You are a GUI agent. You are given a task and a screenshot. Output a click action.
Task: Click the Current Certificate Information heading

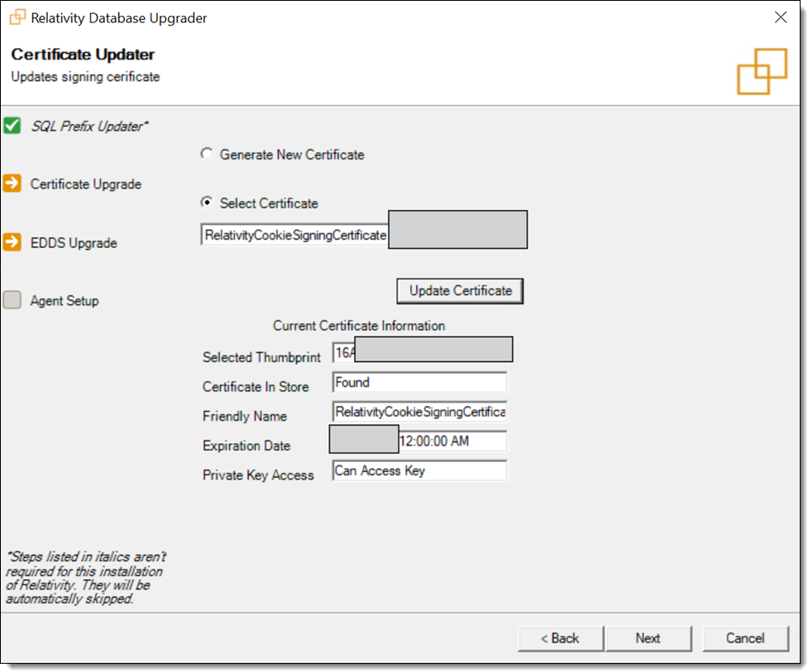coord(359,326)
